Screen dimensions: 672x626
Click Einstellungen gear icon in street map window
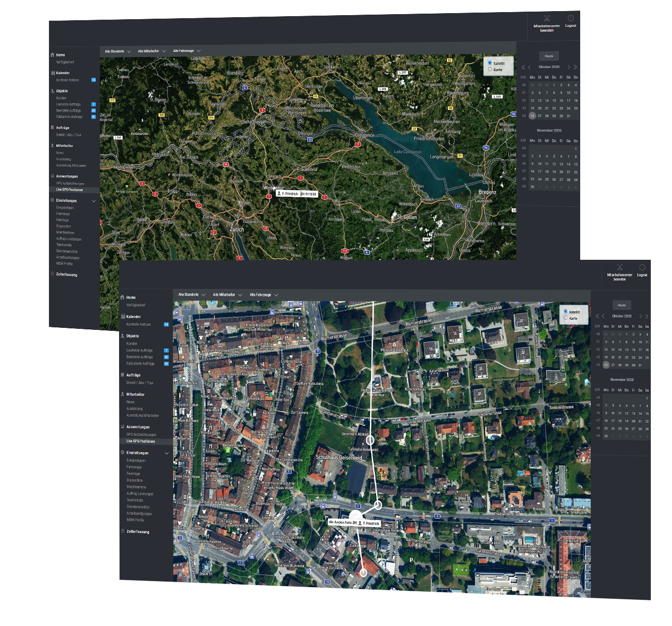(122, 452)
